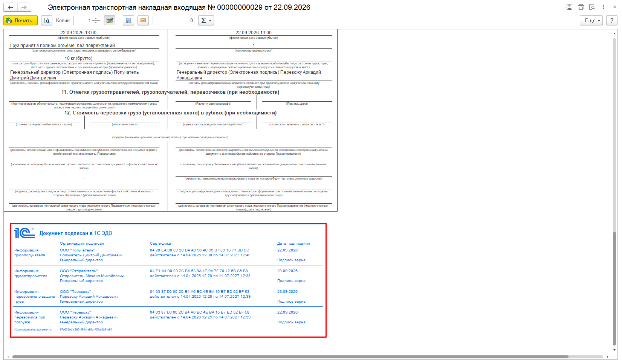Go forward with the right arrow button
This screenshot has height=364, width=622.
coord(24,7)
